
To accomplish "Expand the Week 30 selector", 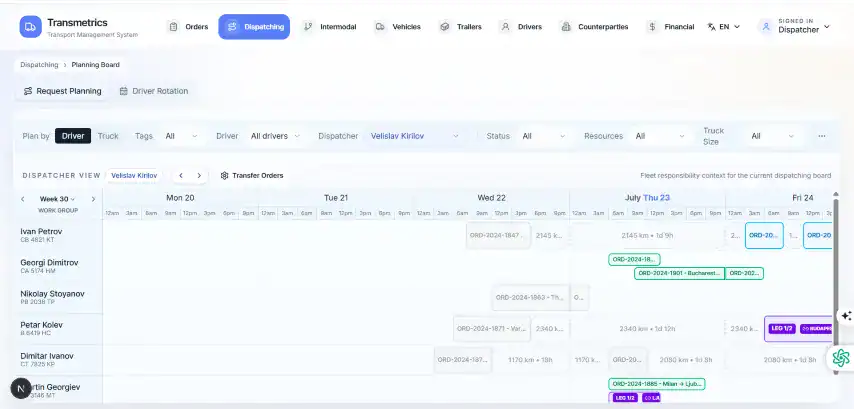I will (x=58, y=199).
